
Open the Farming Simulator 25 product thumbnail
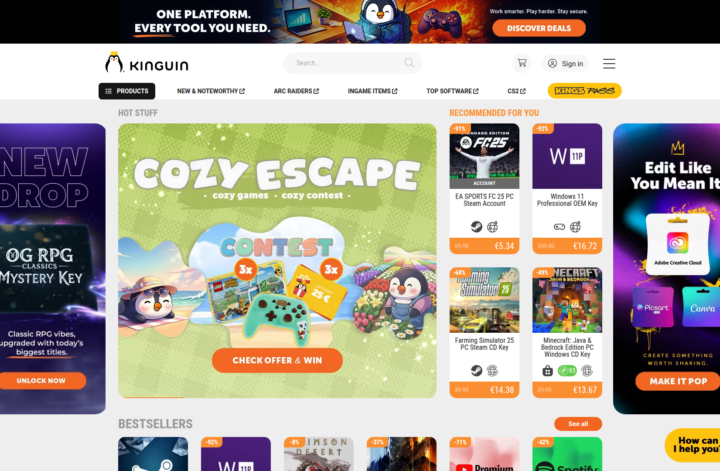484,300
